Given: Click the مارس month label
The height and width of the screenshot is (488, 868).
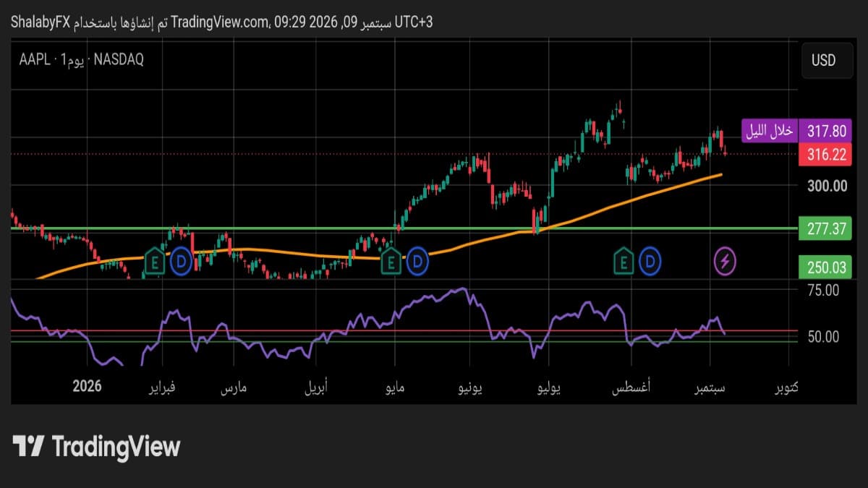Looking at the screenshot, I should pyautogui.click(x=234, y=389).
